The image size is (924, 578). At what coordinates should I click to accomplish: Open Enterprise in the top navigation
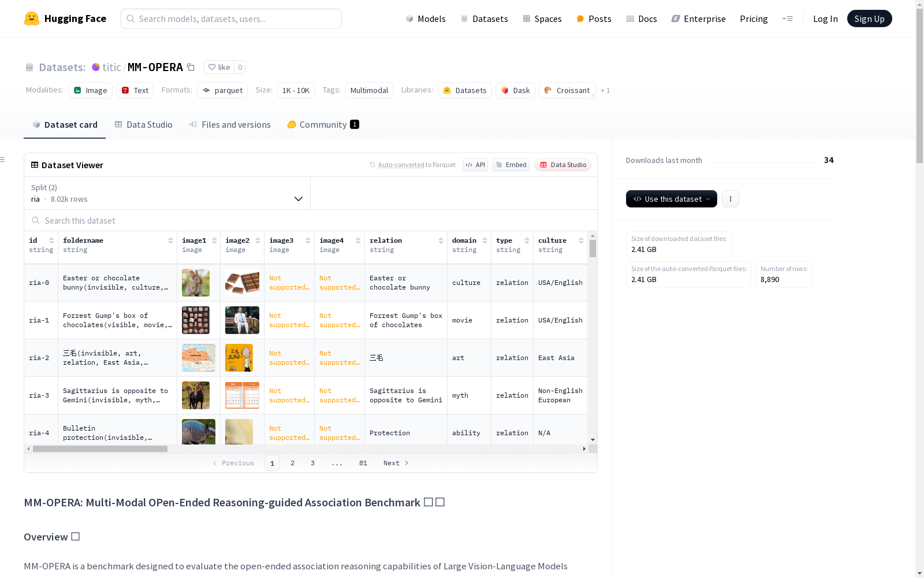pos(699,18)
